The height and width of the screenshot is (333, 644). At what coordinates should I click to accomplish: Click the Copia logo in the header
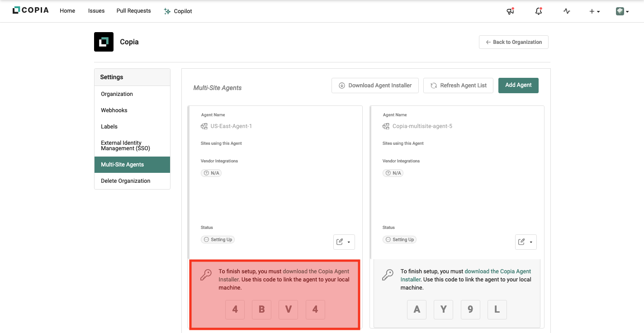click(30, 10)
